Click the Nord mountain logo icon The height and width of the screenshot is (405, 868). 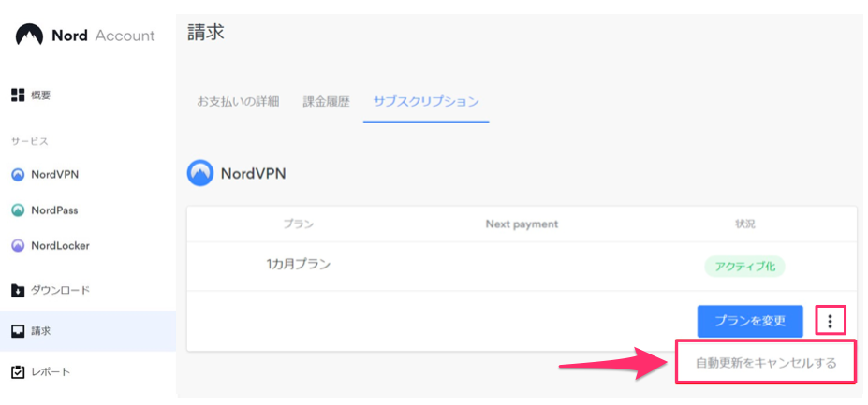pyautogui.click(x=29, y=36)
